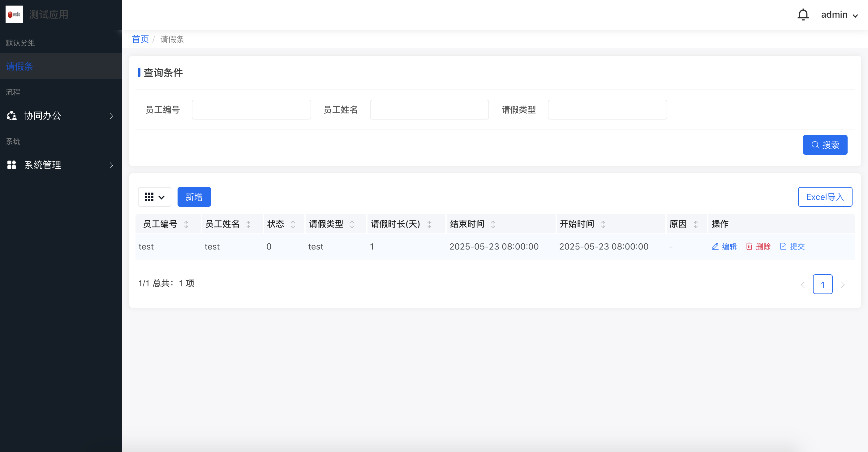
Task: Go to 首页 via breadcrumb
Action: coord(140,39)
